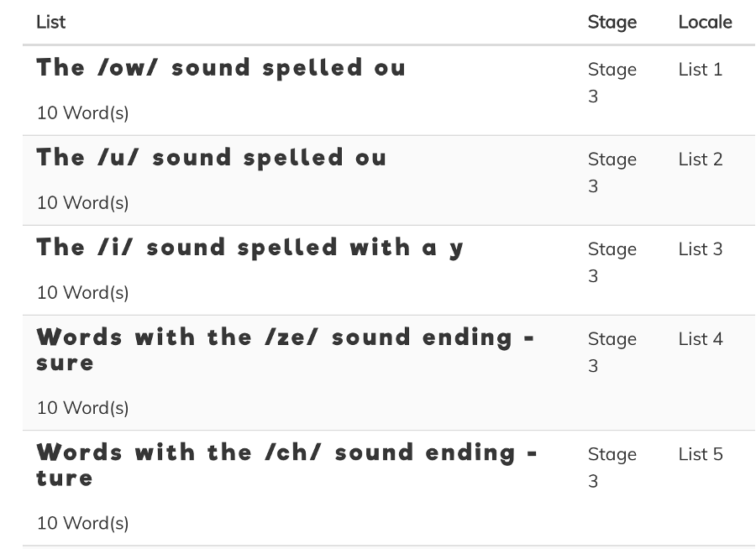Click '10 Word(s)' under the -ture list

83,524
